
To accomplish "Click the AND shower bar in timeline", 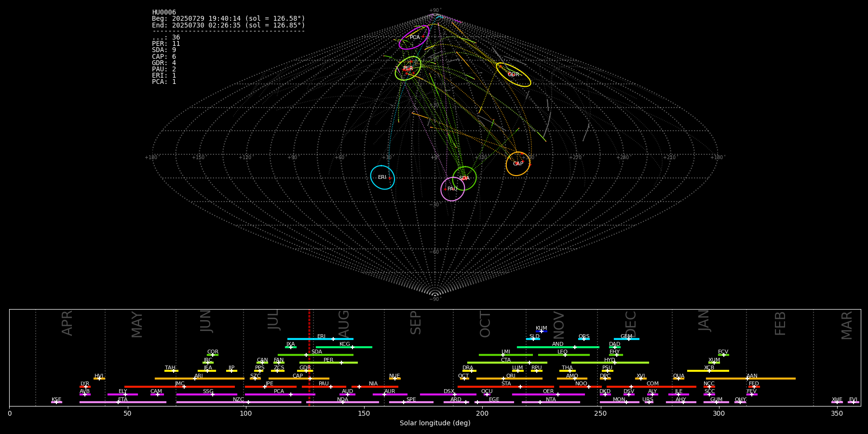I will pyautogui.click(x=558, y=347).
